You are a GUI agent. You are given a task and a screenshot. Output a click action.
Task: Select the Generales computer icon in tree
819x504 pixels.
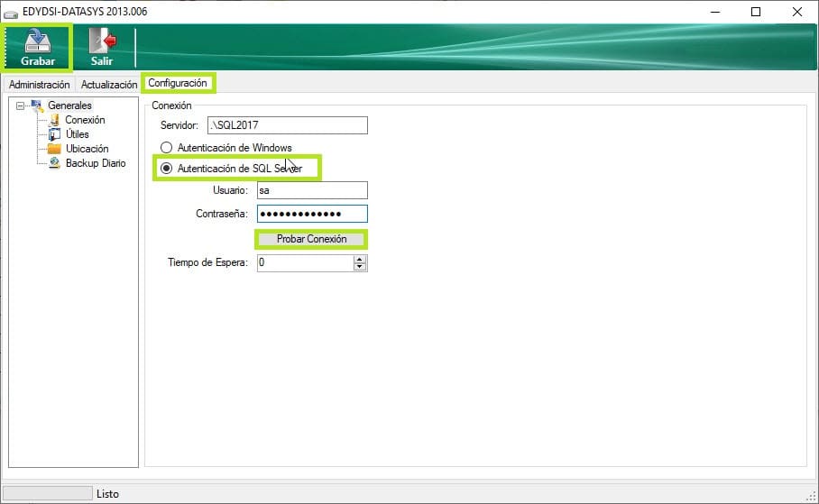click(x=37, y=105)
